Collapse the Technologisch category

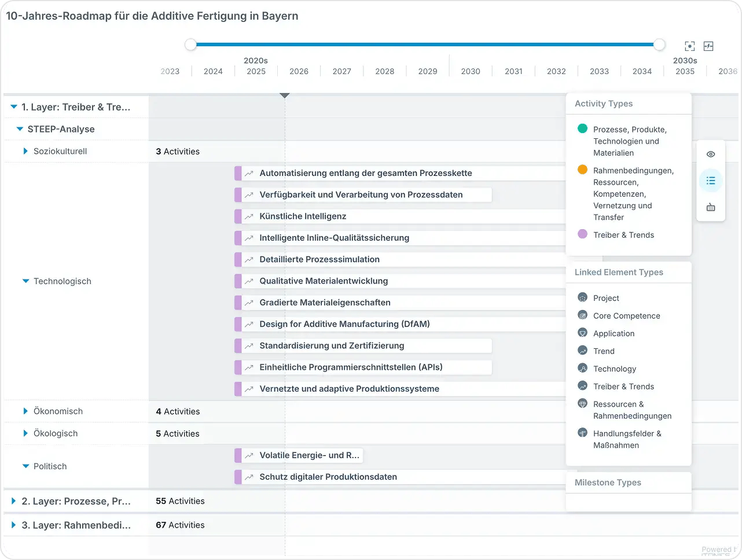tap(25, 281)
